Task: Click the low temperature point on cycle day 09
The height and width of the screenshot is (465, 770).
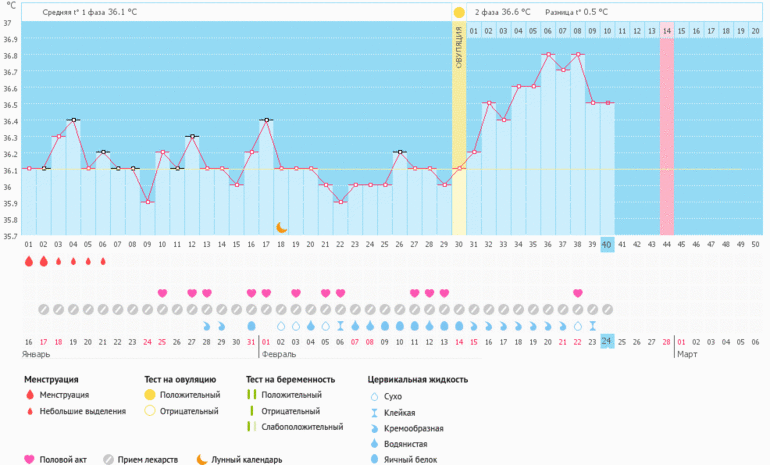Action: (x=148, y=202)
